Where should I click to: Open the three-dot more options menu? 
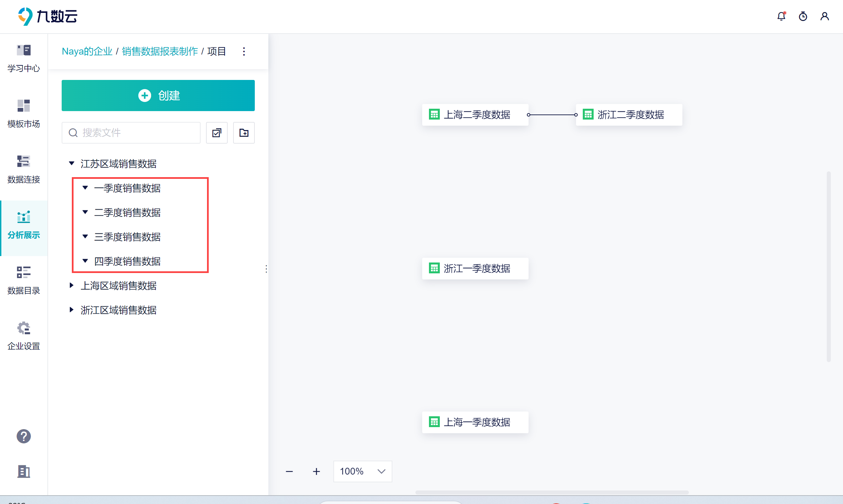click(x=244, y=51)
